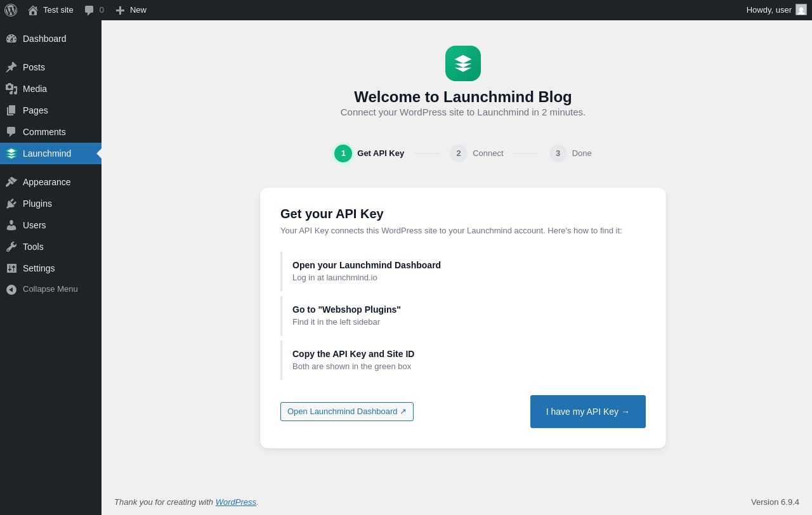The image size is (812, 515).
Task: Click the Settings sliders icon
Action: pos(11,268)
